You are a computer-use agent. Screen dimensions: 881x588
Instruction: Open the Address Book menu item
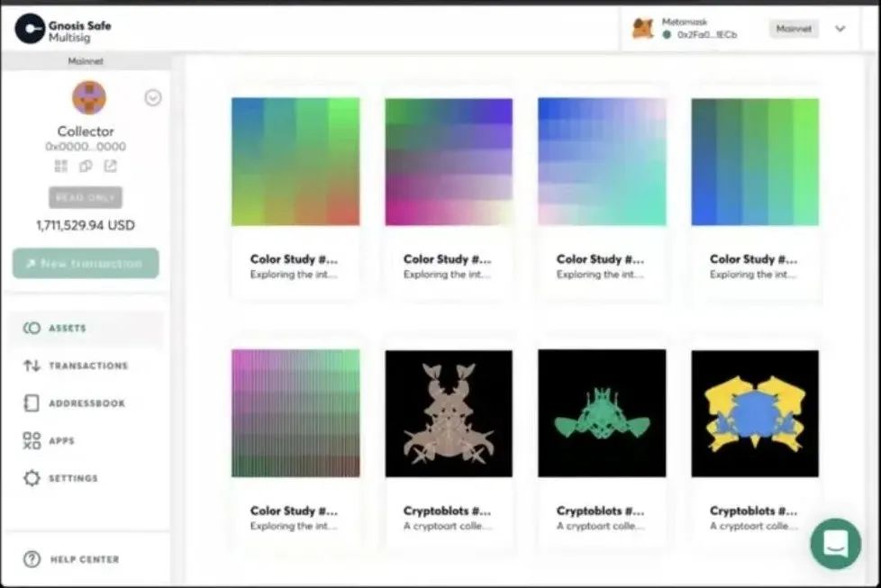[86, 403]
